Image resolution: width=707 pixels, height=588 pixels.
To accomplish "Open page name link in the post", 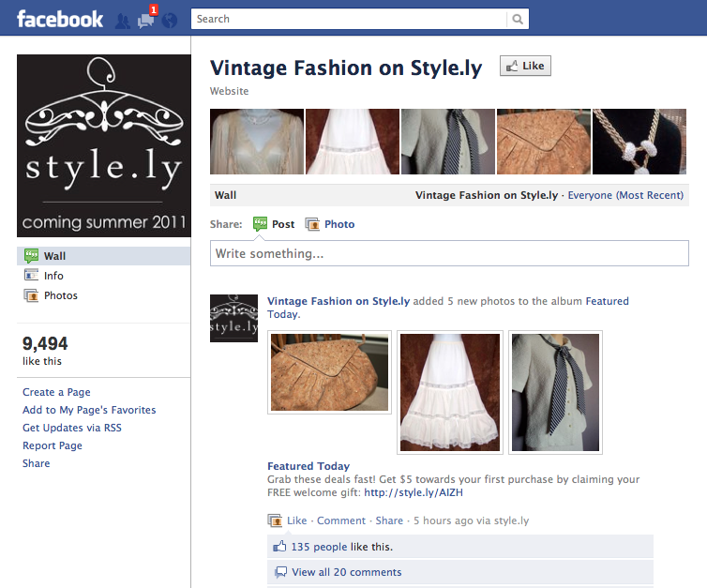I will tap(338, 301).
